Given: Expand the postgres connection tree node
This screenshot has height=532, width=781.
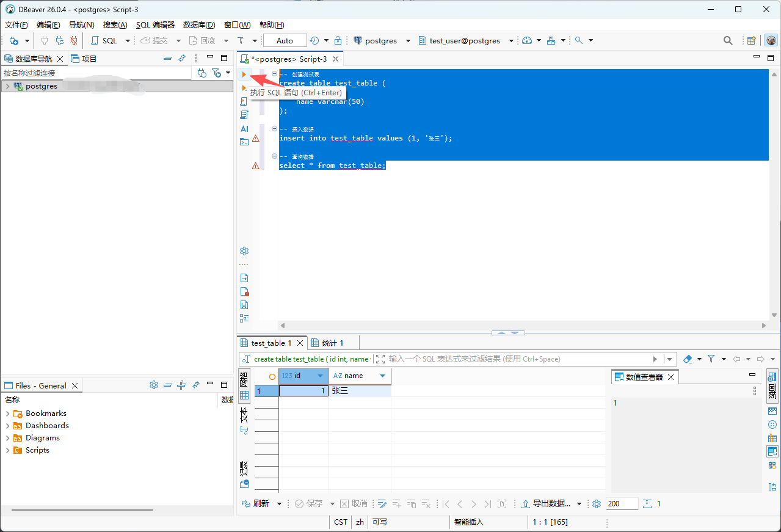Looking at the screenshot, I should click(x=7, y=86).
